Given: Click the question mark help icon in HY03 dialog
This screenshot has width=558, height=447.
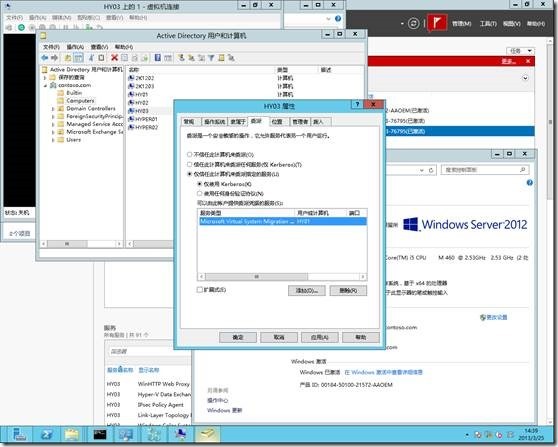Looking at the screenshot, I should [x=357, y=104].
